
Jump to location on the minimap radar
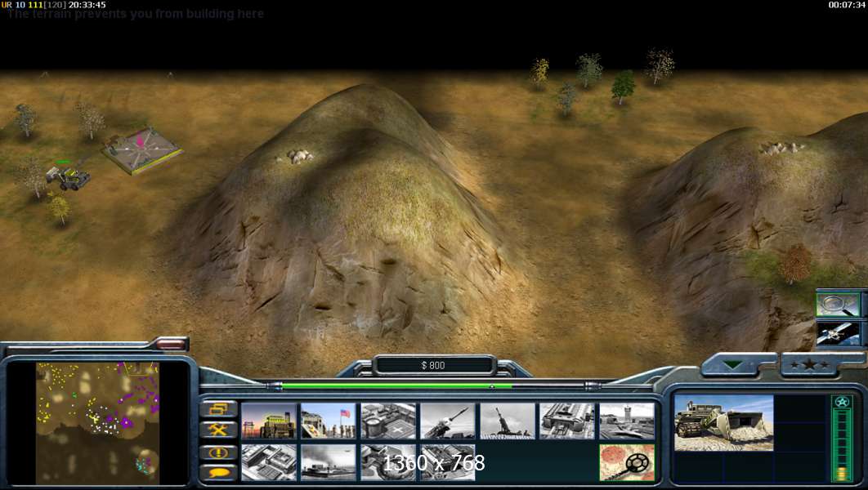[97, 423]
